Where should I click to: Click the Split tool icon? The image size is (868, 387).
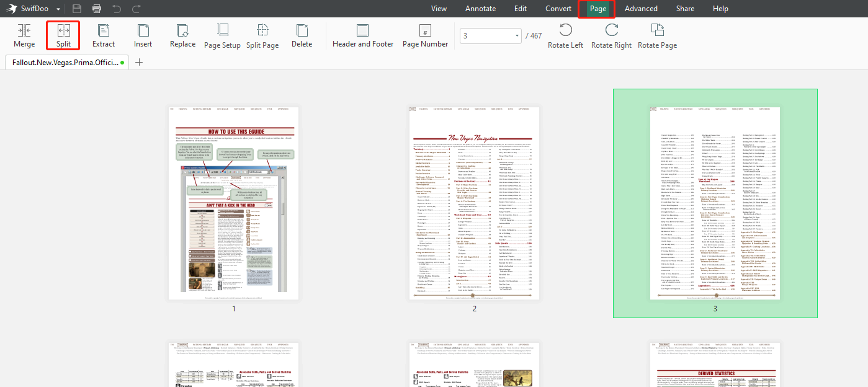pos(63,30)
